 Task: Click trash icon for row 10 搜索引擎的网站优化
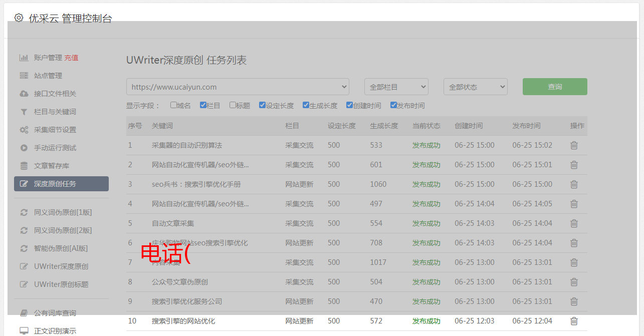574,321
